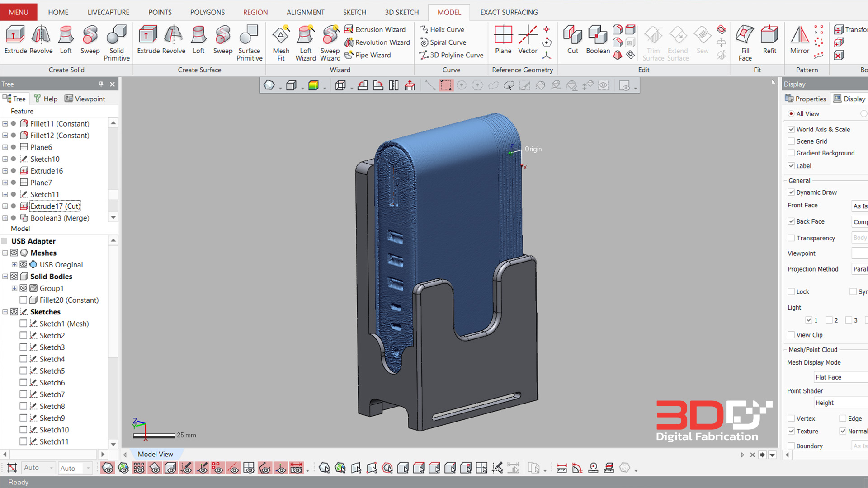Open Surface Primitive tool

point(249,43)
